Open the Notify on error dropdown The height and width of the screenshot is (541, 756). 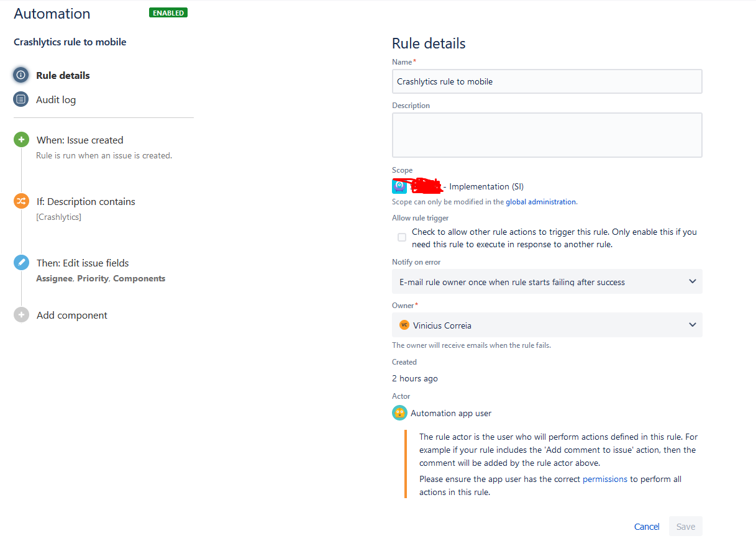coord(547,281)
